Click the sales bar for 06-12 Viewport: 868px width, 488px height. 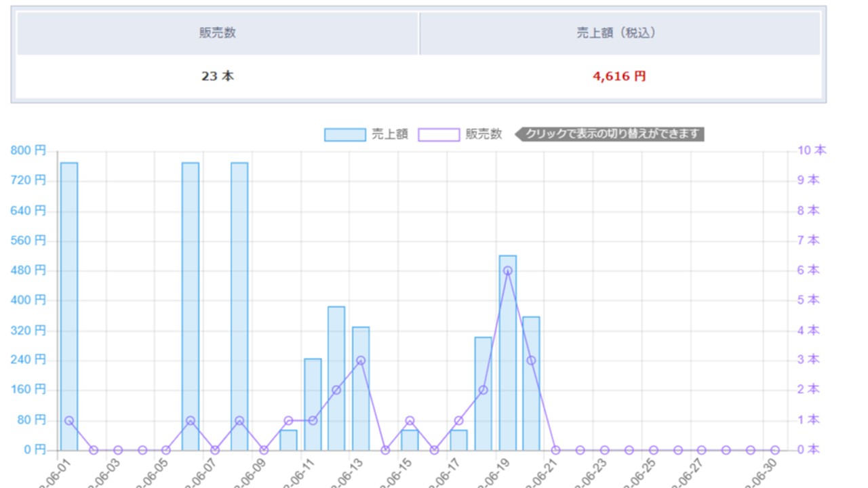click(x=336, y=378)
